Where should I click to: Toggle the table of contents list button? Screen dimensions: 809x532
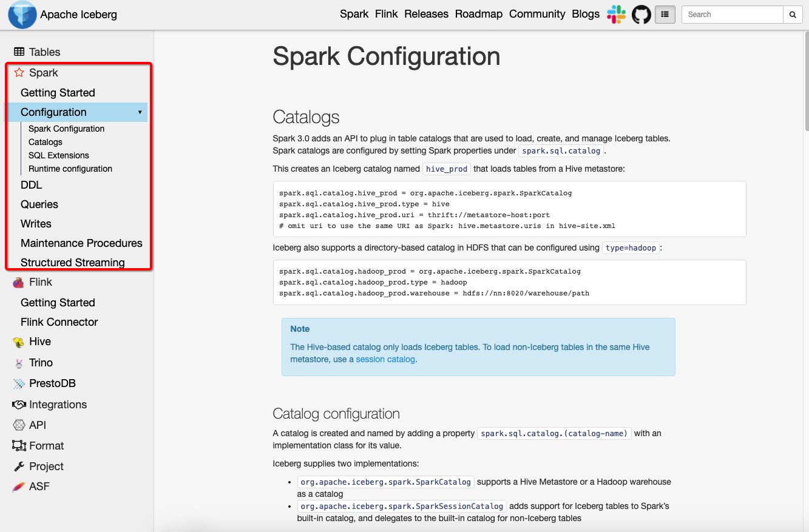point(665,15)
